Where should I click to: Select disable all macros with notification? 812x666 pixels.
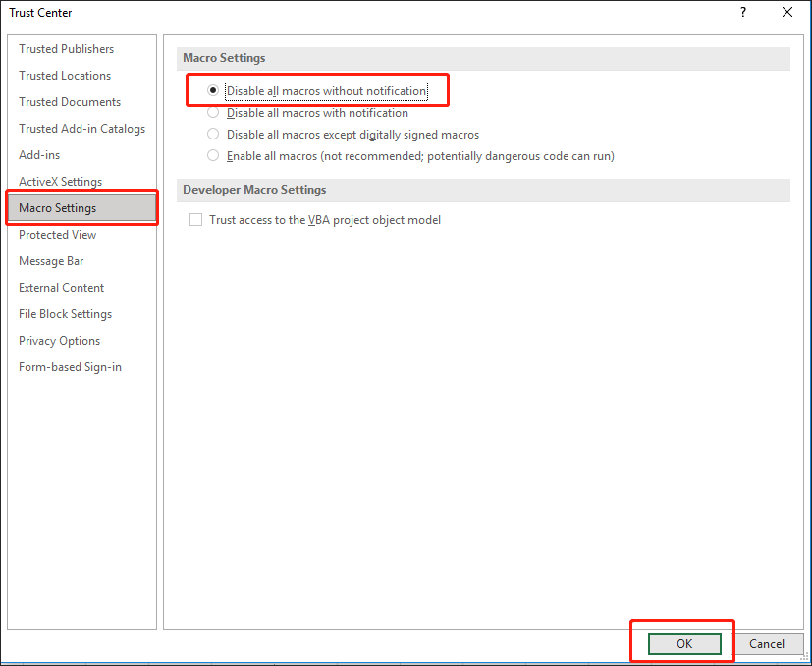(x=213, y=113)
